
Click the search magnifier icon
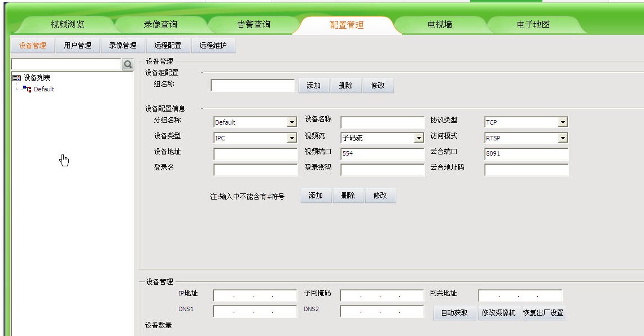pyautogui.click(x=128, y=64)
